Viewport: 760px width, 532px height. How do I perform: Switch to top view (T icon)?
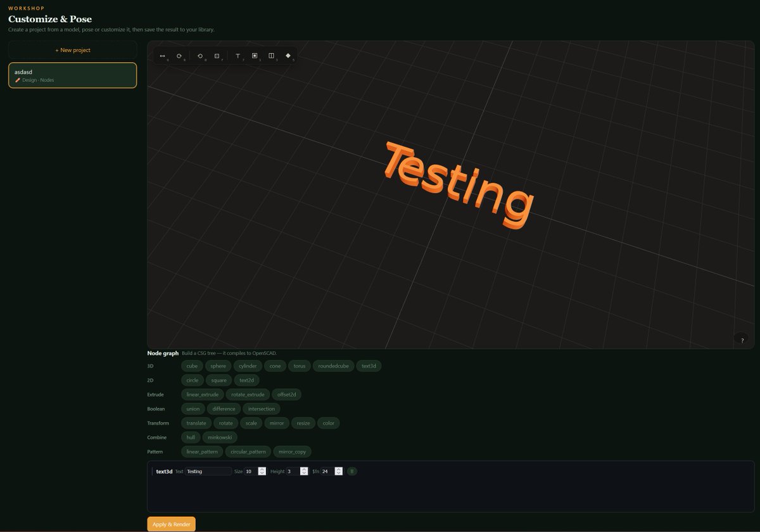click(238, 56)
